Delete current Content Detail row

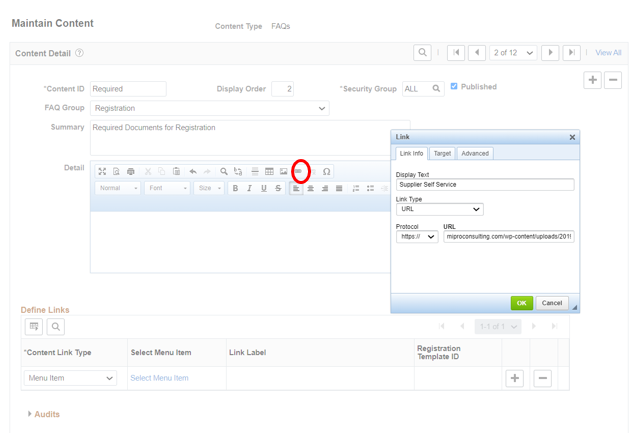point(613,80)
